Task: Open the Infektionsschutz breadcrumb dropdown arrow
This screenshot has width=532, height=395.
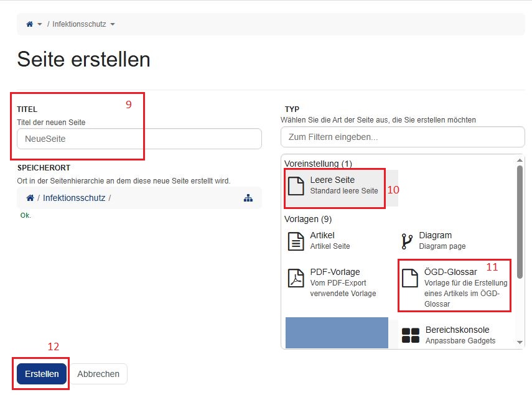Action: [113, 24]
